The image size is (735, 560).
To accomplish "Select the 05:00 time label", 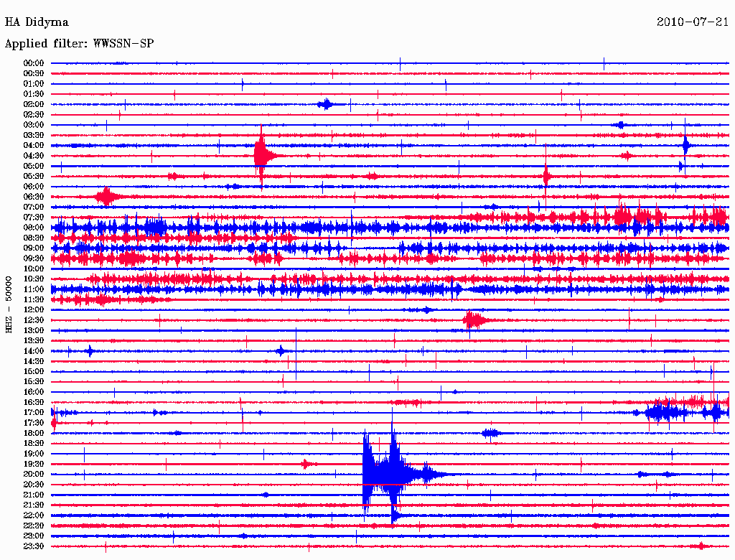I will coord(33,166).
